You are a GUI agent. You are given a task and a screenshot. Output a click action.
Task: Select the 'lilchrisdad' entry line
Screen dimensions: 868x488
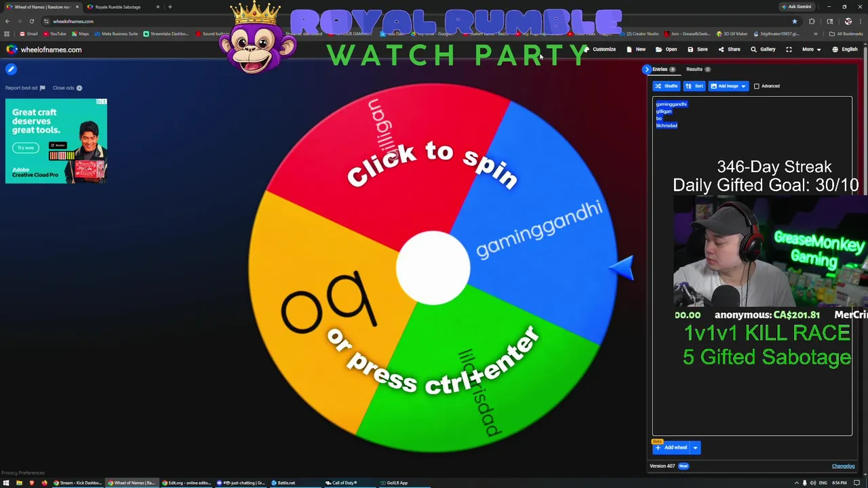(x=667, y=125)
